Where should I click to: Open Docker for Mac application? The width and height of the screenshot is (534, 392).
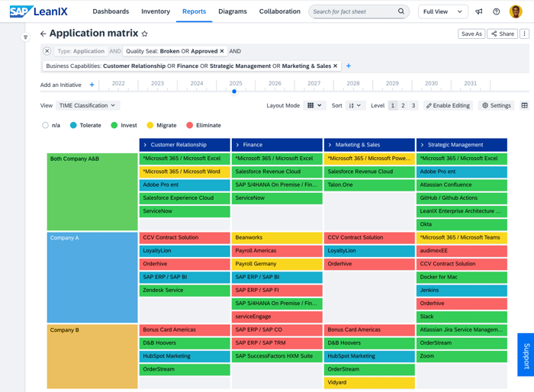[x=462, y=277]
